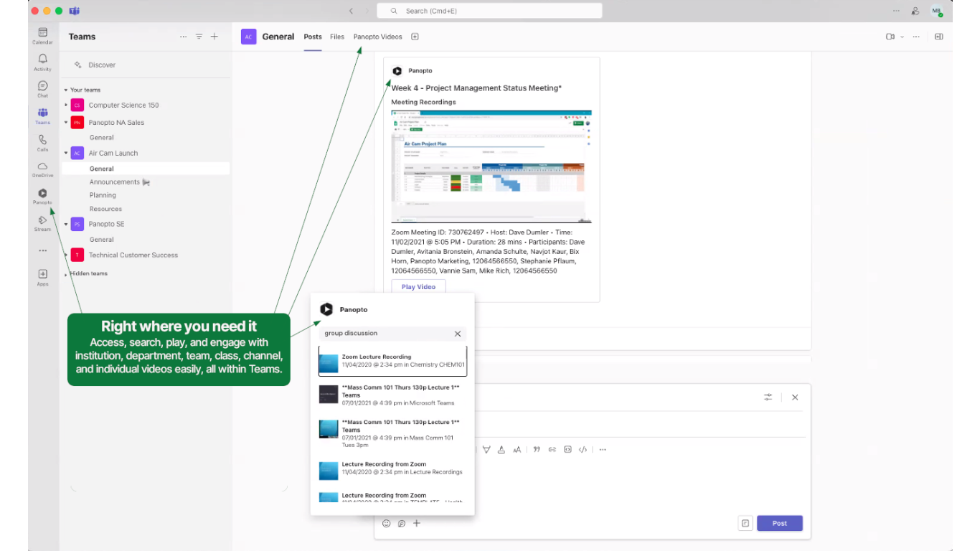
Task: Collapse the Your teams section
Action: pos(66,90)
